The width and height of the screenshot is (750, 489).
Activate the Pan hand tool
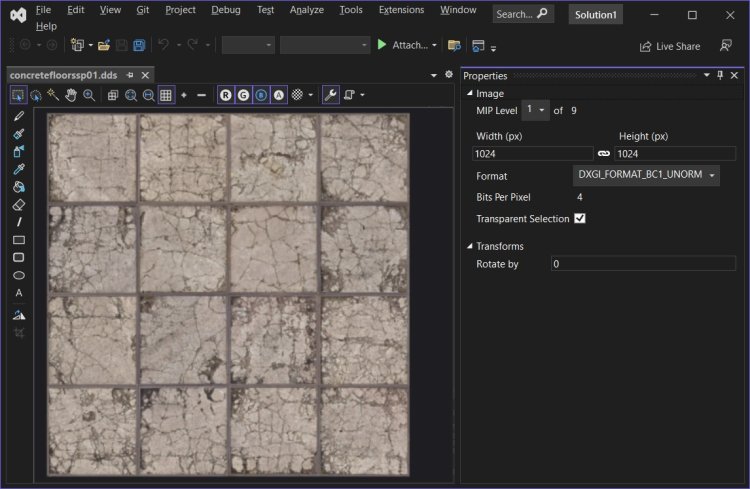pyautogui.click(x=71, y=95)
